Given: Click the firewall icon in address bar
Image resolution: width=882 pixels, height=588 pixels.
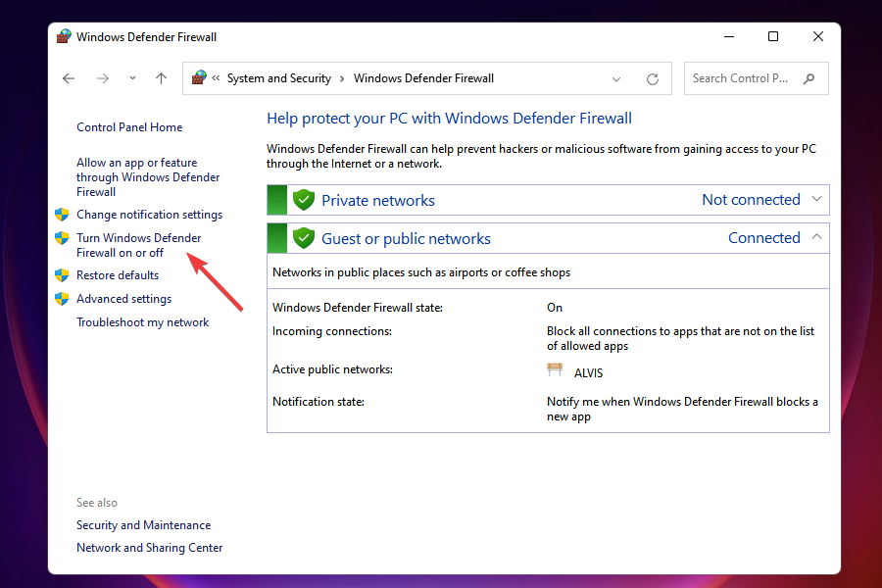Looking at the screenshot, I should (x=199, y=77).
